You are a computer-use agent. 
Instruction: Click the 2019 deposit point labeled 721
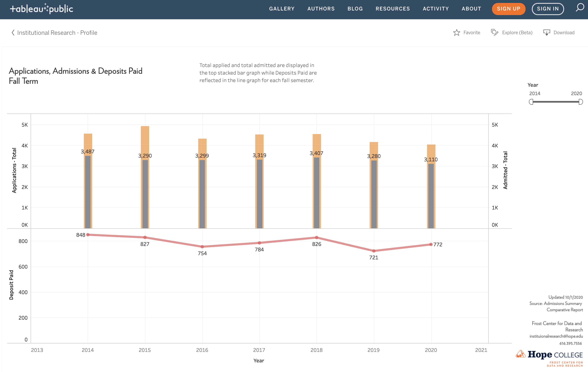374,251
